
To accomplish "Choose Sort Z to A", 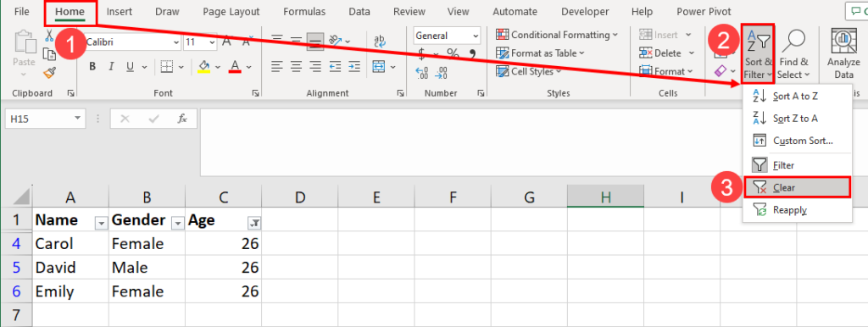I will coord(797,119).
